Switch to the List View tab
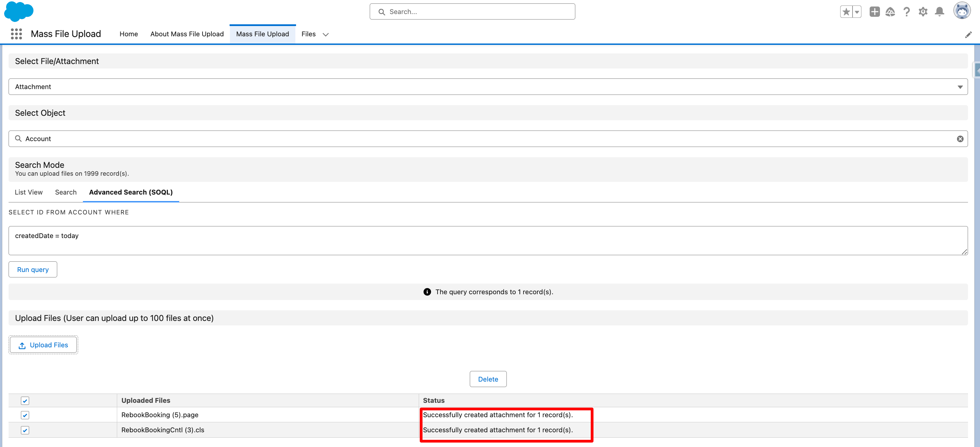 tap(28, 192)
